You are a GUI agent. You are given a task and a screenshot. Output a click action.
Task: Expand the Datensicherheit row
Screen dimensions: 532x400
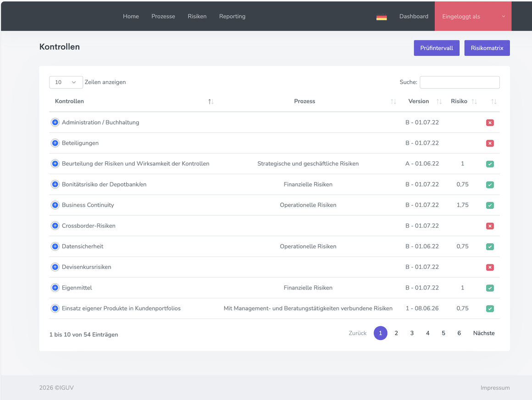pos(55,247)
